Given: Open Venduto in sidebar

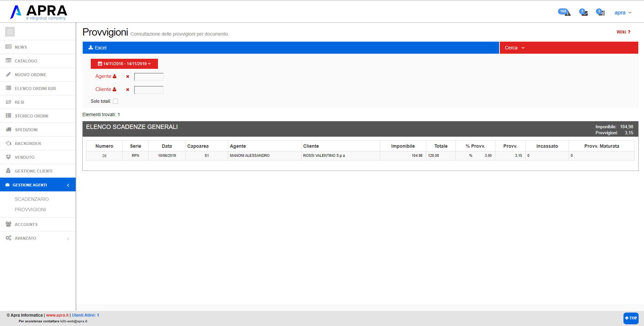Looking at the screenshot, I should 38,157.
